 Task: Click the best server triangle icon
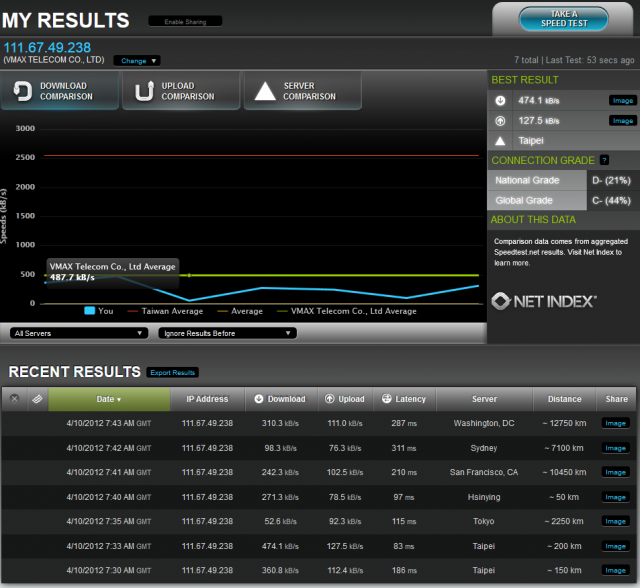pyautogui.click(x=500, y=141)
